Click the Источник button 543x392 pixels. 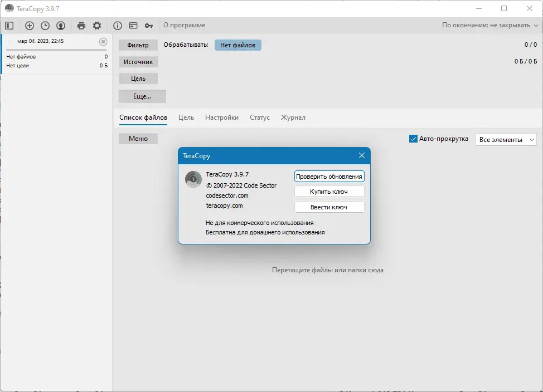[x=138, y=62]
